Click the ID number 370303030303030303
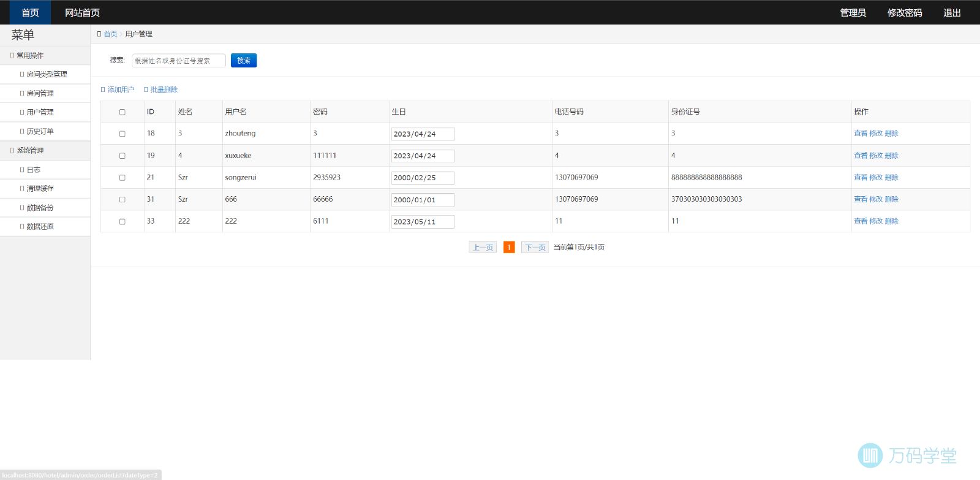980x480 pixels. coord(706,199)
